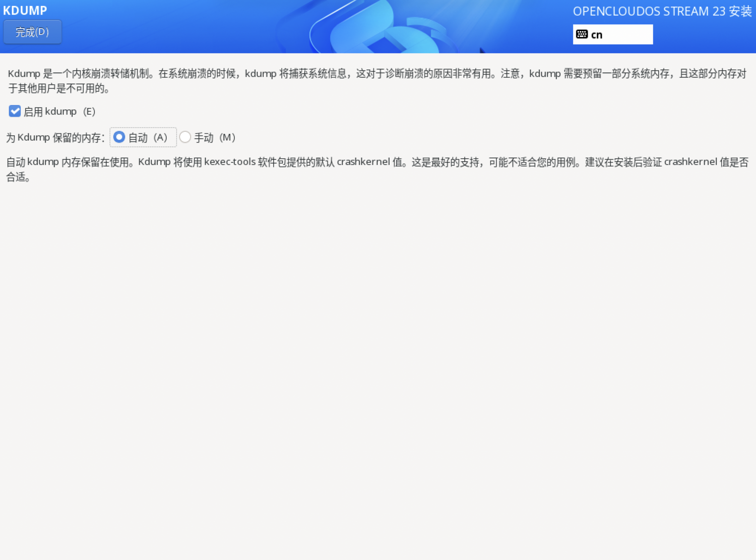Choose the 手动 (M) memory option
756x560 pixels.
pos(185,137)
